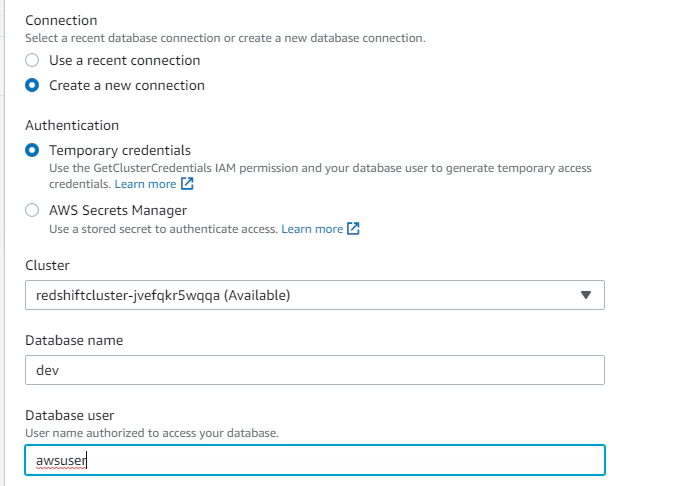Click into the Database user field with awsuser

tap(315, 460)
